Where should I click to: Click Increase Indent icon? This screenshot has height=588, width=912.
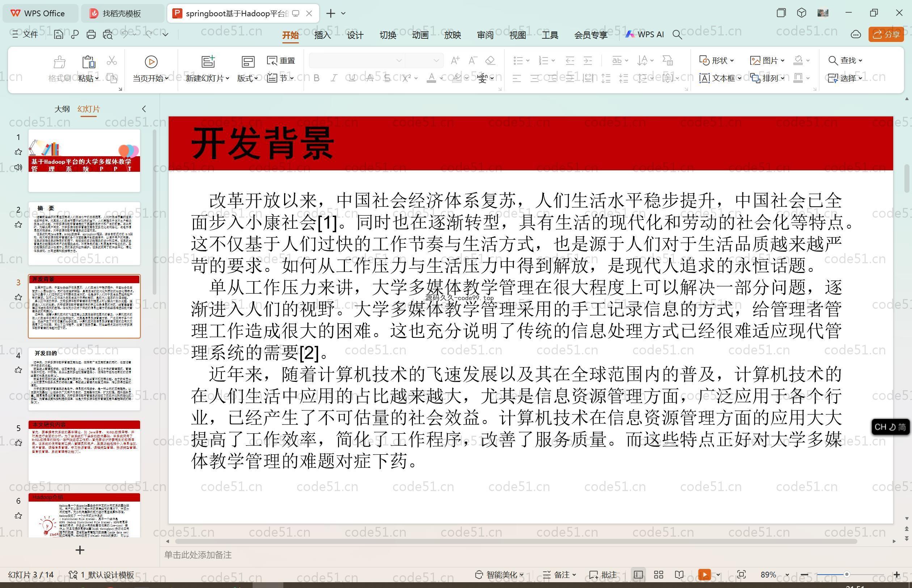[588, 60]
